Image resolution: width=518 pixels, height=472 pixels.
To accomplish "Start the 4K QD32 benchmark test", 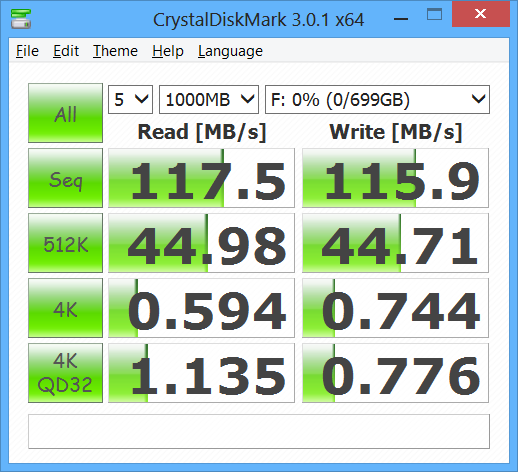I will point(65,373).
